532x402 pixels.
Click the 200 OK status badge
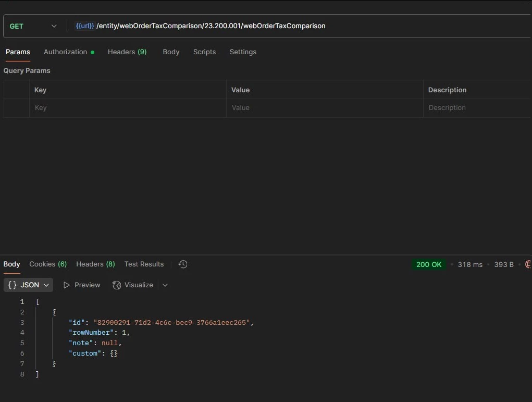click(428, 264)
